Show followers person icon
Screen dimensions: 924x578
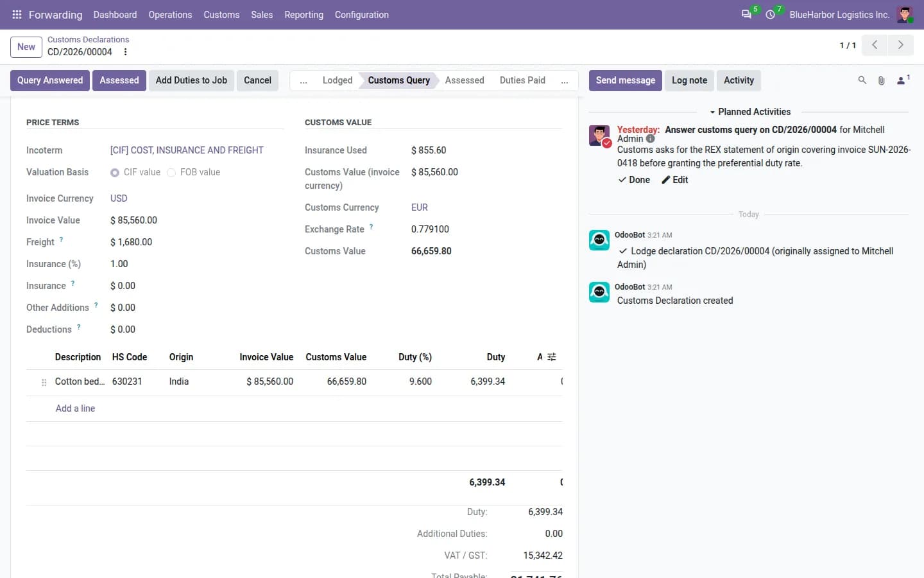click(x=902, y=80)
